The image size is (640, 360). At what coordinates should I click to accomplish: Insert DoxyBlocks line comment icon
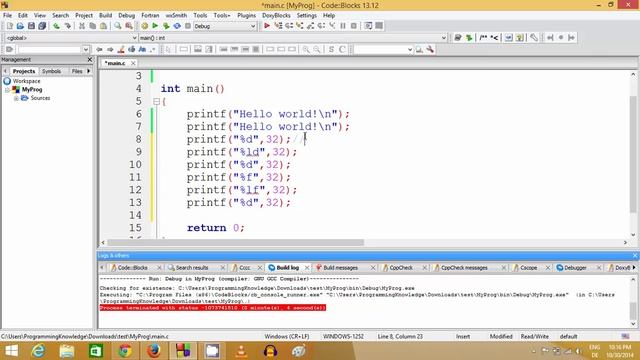pos(494,38)
